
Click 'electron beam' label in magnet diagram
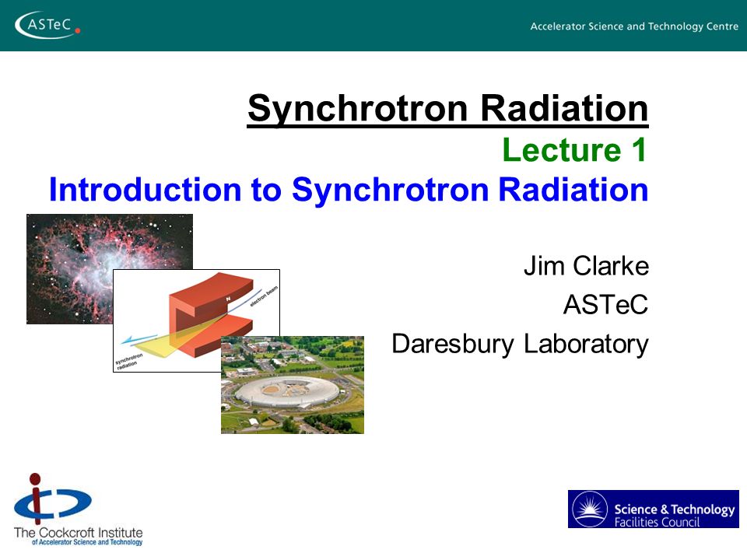click(x=264, y=296)
